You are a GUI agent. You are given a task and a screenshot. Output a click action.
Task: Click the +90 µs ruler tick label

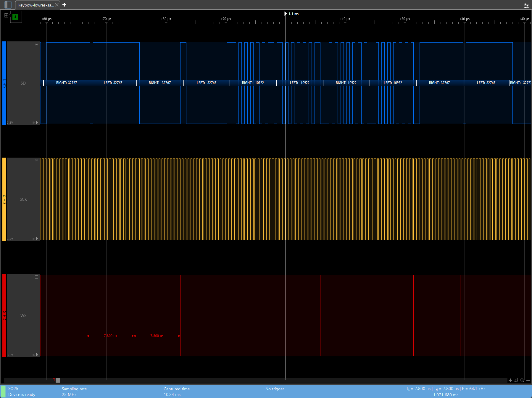click(x=226, y=19)
